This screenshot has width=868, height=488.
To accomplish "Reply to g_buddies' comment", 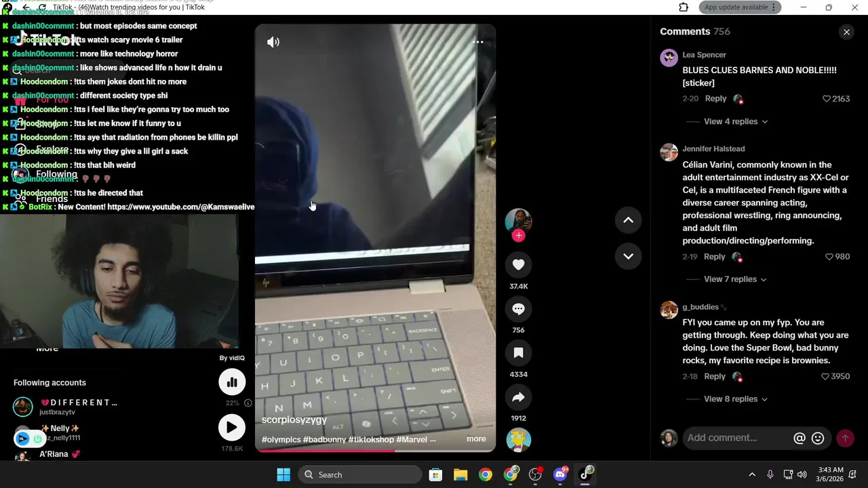I will pos(714,377).
